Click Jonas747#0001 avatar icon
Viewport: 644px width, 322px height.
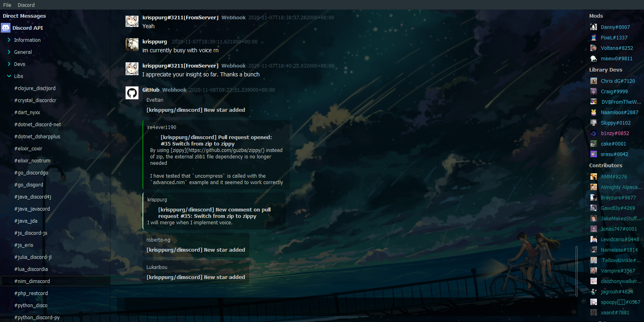point(594,229)
